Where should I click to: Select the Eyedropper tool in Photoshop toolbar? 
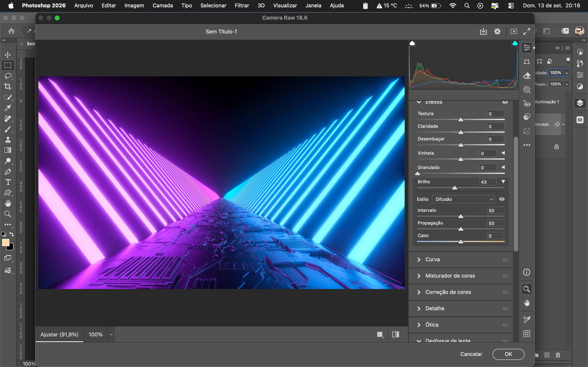pos(8,108)
